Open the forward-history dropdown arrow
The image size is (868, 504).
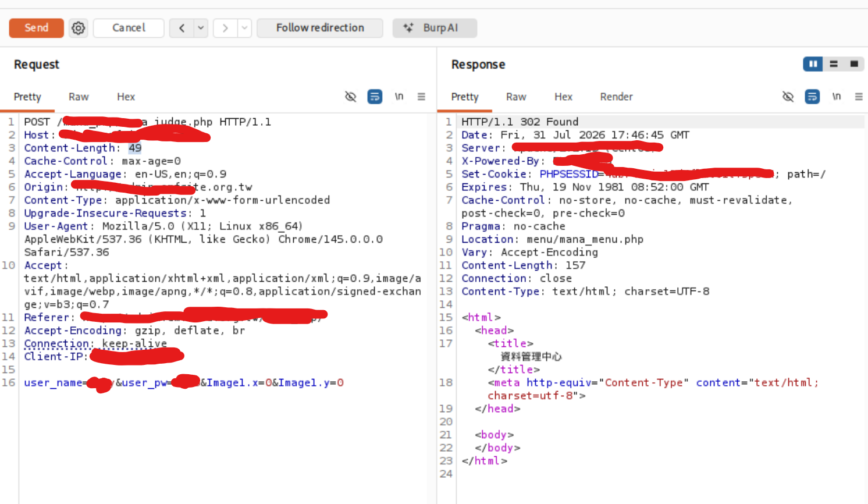[244, 28]
